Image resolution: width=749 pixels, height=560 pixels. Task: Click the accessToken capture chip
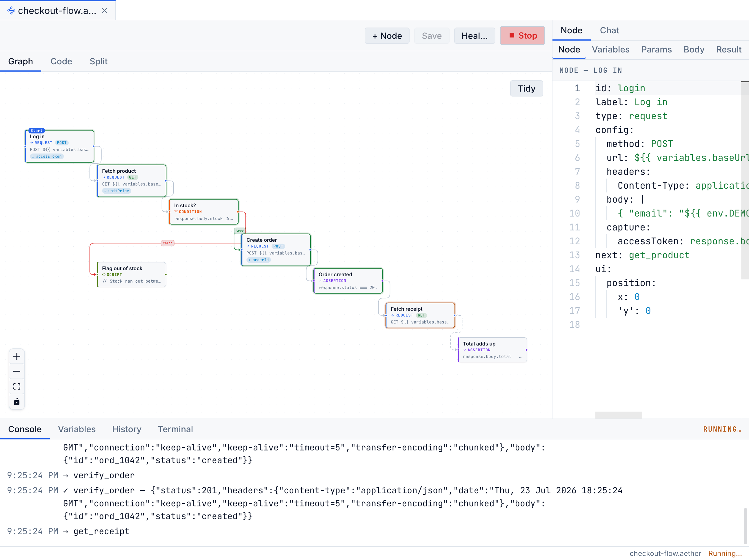tap(47, 157)
